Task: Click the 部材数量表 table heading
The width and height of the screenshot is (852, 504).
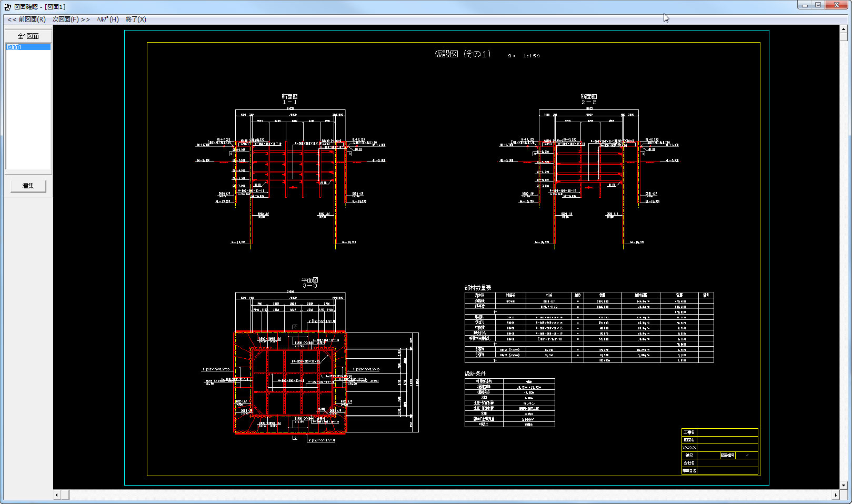Action: click(478, 288)
